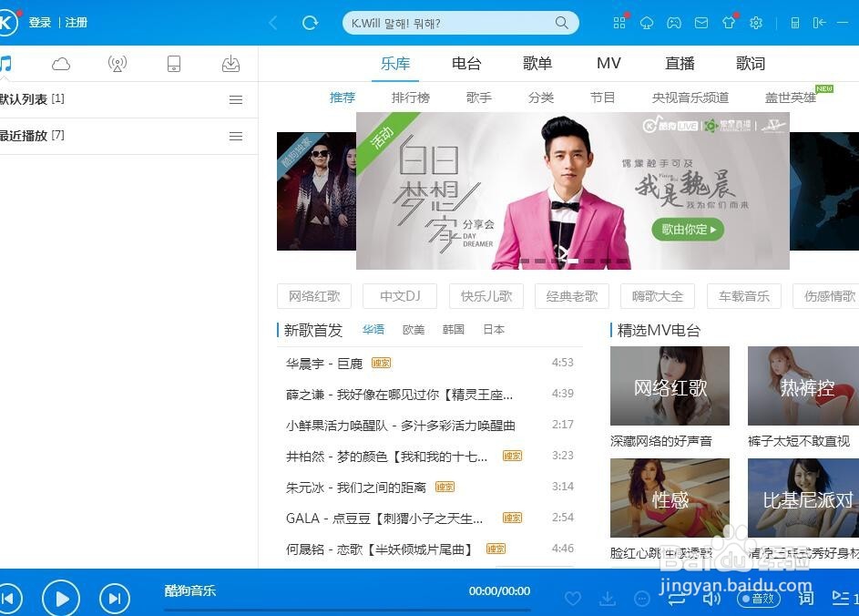859x616 pixels.
Task: Open the 默认列表 menu icon
Action: pyautogui.click(x=236, y=99)
